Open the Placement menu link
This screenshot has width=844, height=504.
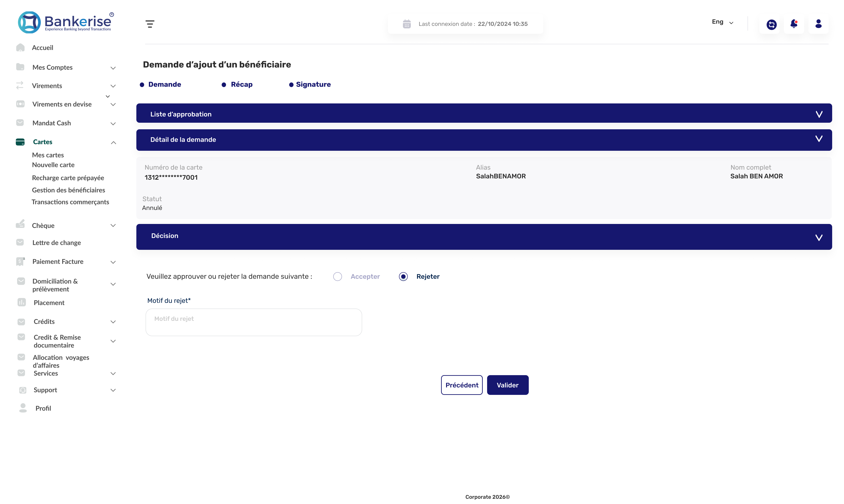click(x=49, y=303)
